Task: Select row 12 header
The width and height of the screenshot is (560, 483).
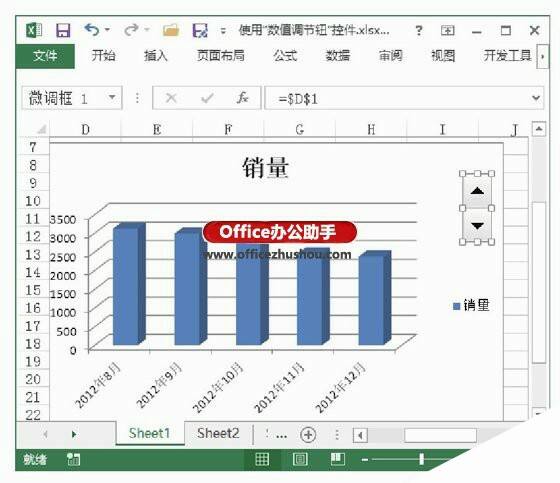Action: click(x=33, y=236)
